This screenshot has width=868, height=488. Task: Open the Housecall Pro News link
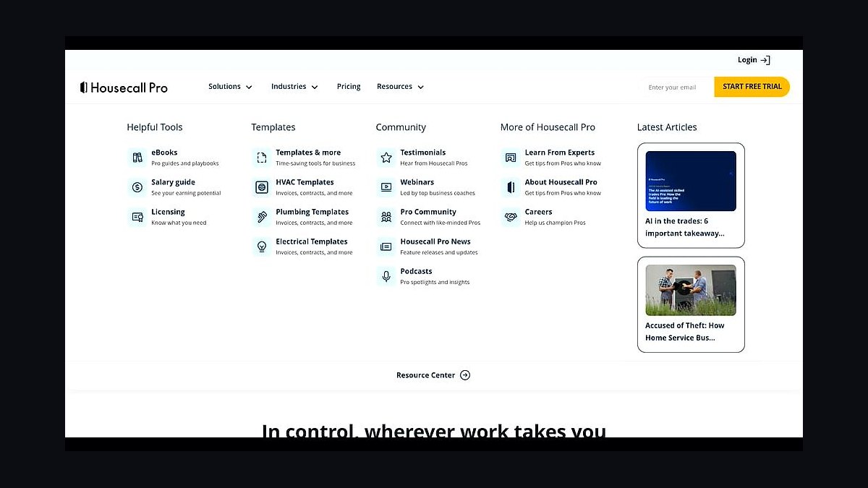[x=435, y=241]
